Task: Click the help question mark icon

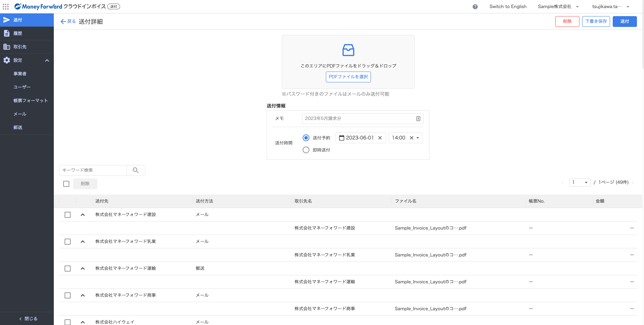Action: [475, 7]
